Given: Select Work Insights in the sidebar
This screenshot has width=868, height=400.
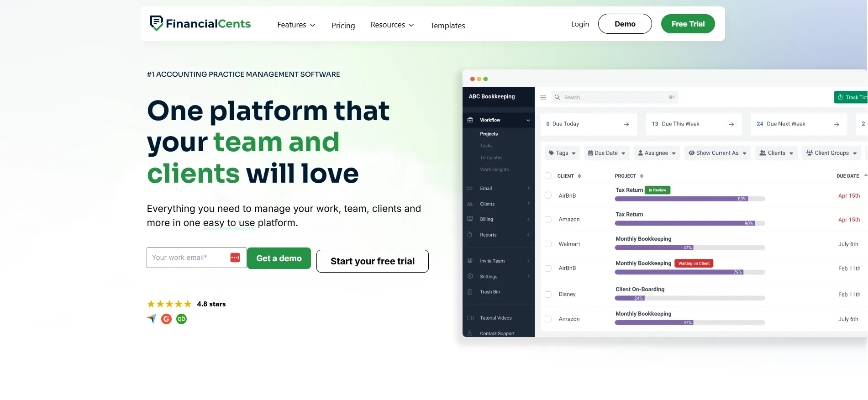Looking at the screenshot, I should (494, 169).
